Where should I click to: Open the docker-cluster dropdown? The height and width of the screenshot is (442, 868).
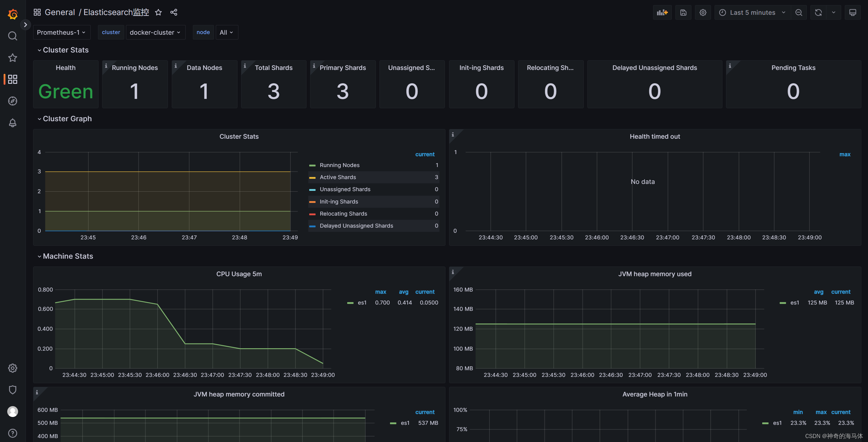point(155,32)
